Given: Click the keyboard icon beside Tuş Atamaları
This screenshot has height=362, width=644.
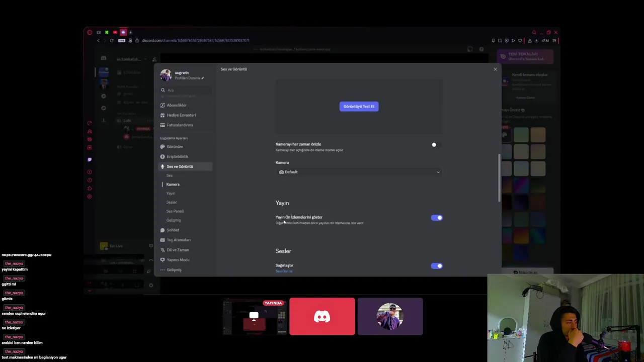Looking at the screenshot, I should (x=163, y=240).
